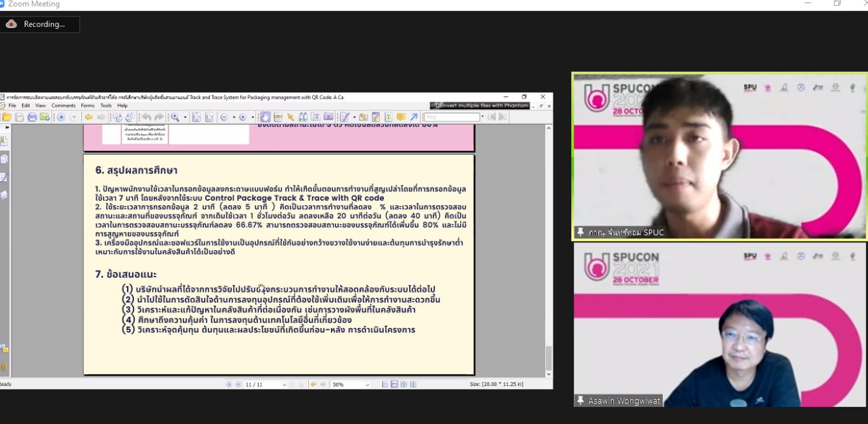Open the View menu
This screenshot has height=424, width=868.
(x=41, y=106)
